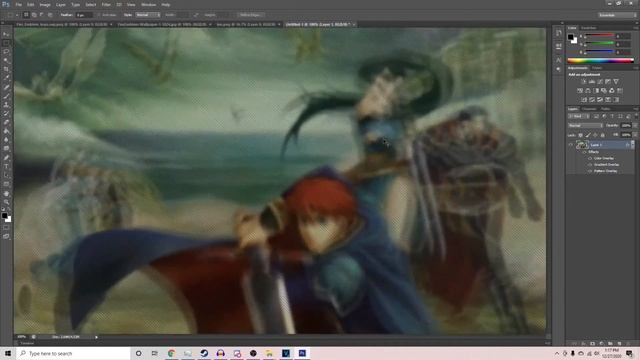Screen dimensions: 640x360
Task: Toggle Color Overlay effect visibility
Action: pos(590,158)
